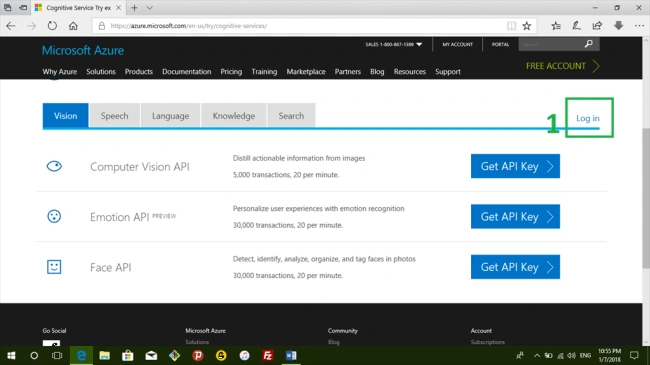Open Cortana search circle on taskbar
The width and height of the screenshot is (650, 365).
pos(34,355)
